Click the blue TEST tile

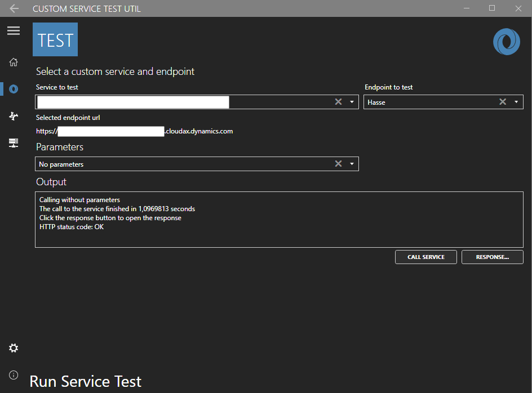(x=55, y=39)
